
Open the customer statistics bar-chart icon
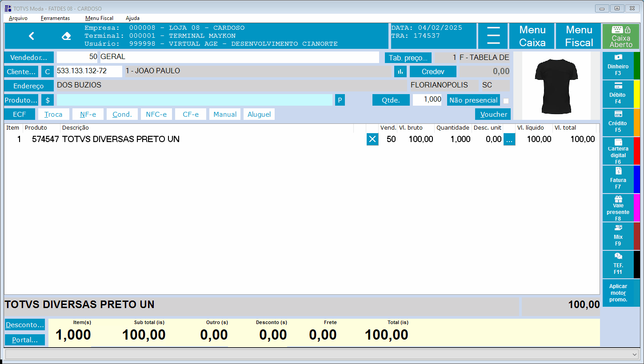(400, 71)
